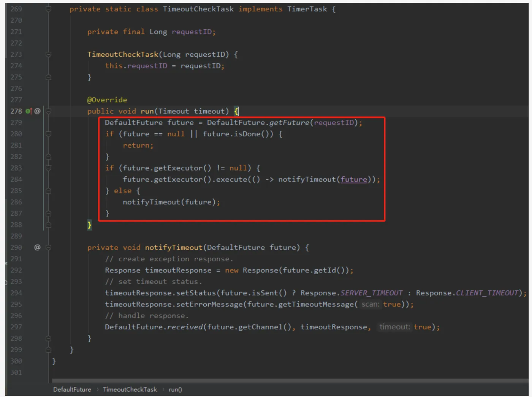532x397 pixels.
Task: Collapse the getExecutor if block on line 283
Action: point(49,168)
